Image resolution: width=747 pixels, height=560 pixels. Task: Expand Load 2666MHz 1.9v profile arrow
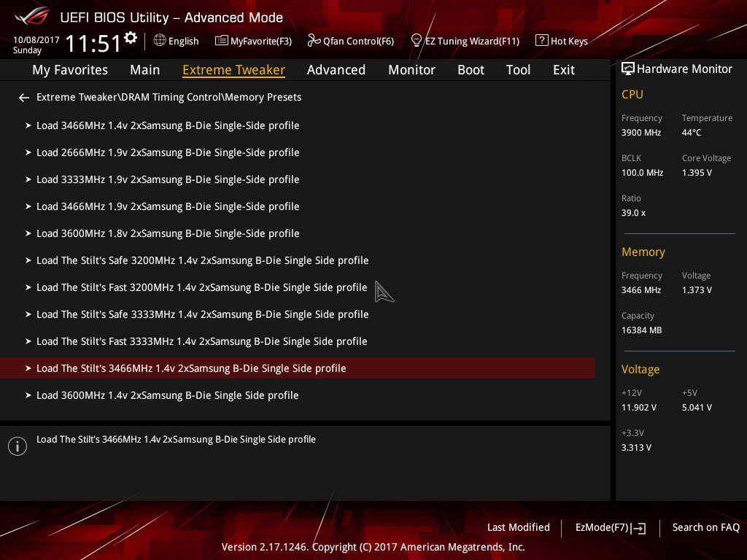click(28, 152)
